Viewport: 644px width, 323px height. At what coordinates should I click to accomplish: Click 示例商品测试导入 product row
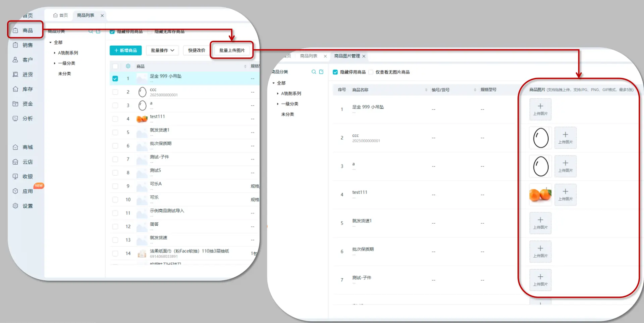coord(184,213)
